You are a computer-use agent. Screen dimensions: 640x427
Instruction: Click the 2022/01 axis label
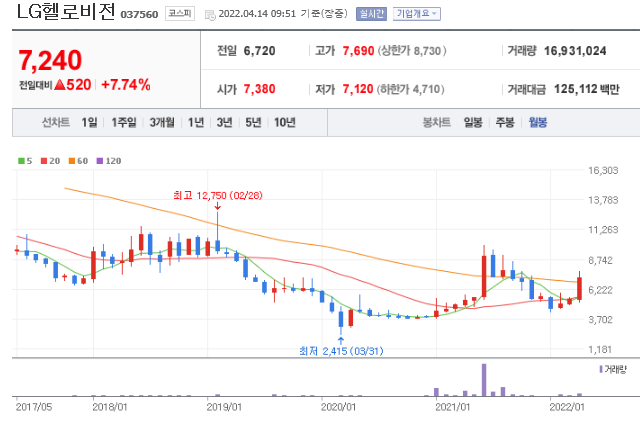567,407
